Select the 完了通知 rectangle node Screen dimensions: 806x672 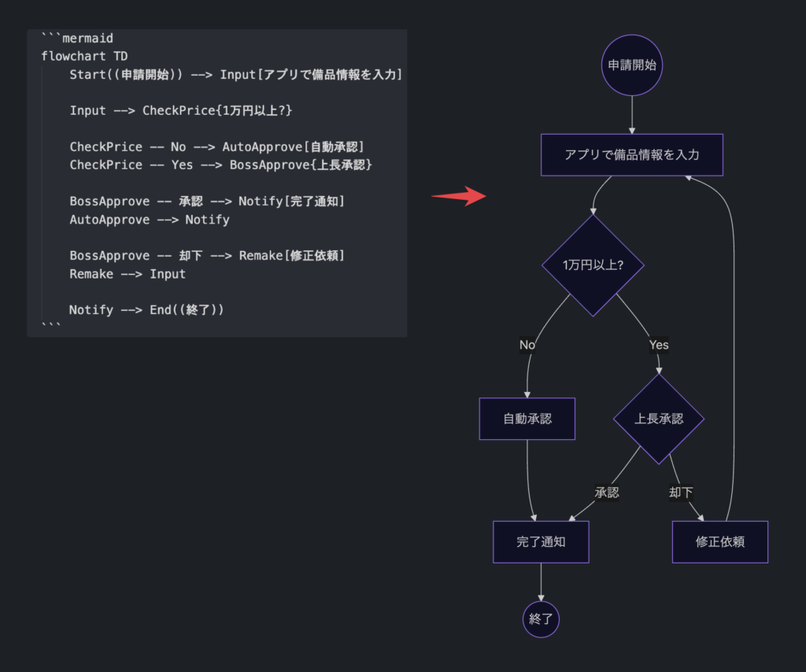541,541
